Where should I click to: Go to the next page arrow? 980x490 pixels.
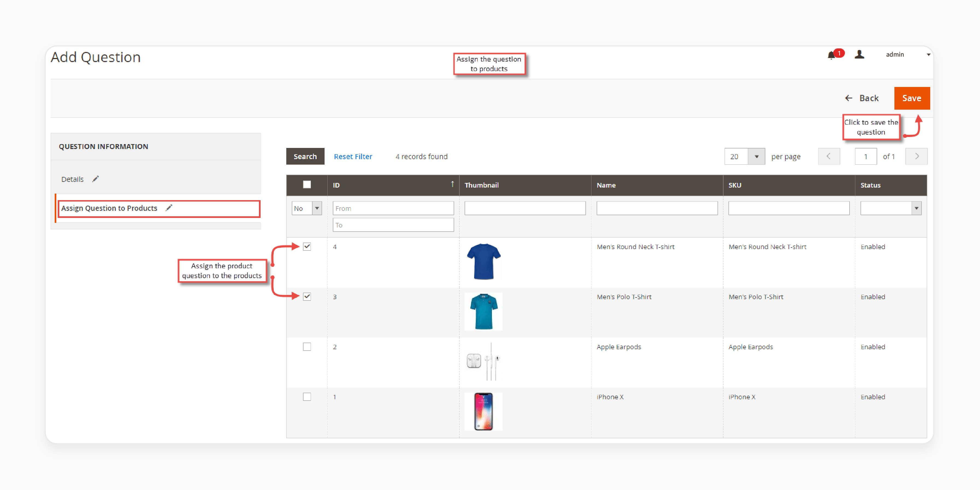pos(917,156)
